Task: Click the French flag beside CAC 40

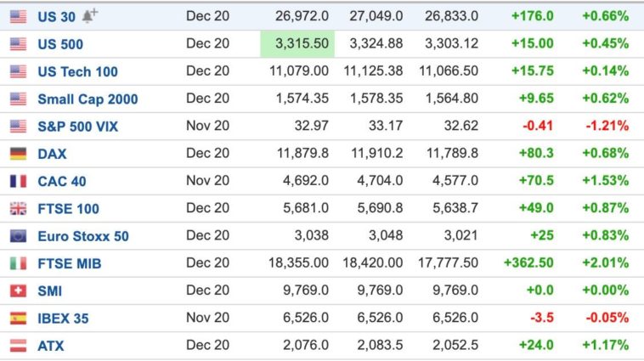Action: click(x=18, y=181)
